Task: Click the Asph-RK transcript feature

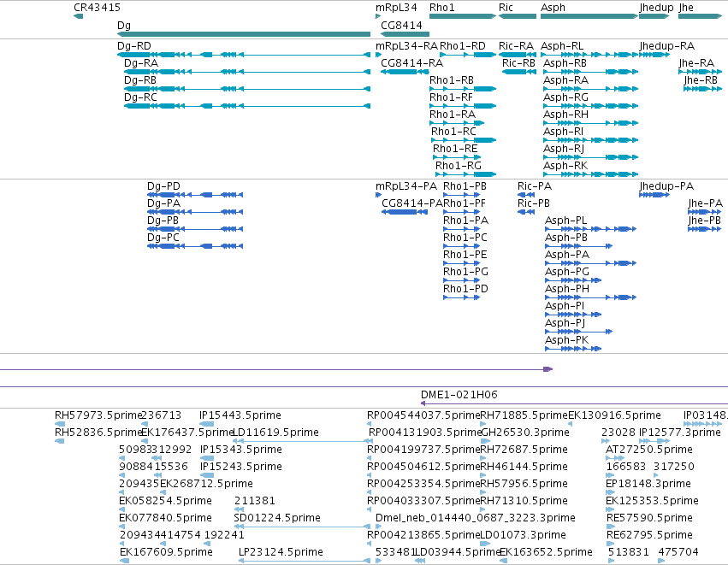Action: coord(590,174)
